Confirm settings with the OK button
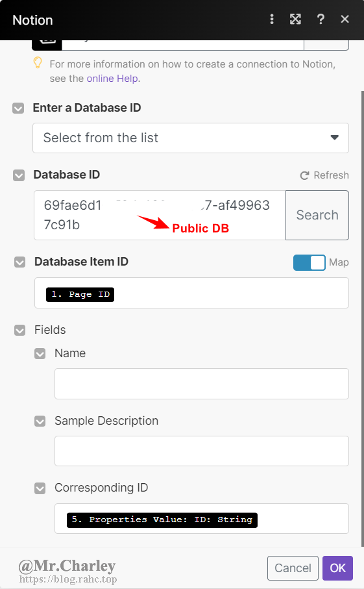 [x=338, y=568]
